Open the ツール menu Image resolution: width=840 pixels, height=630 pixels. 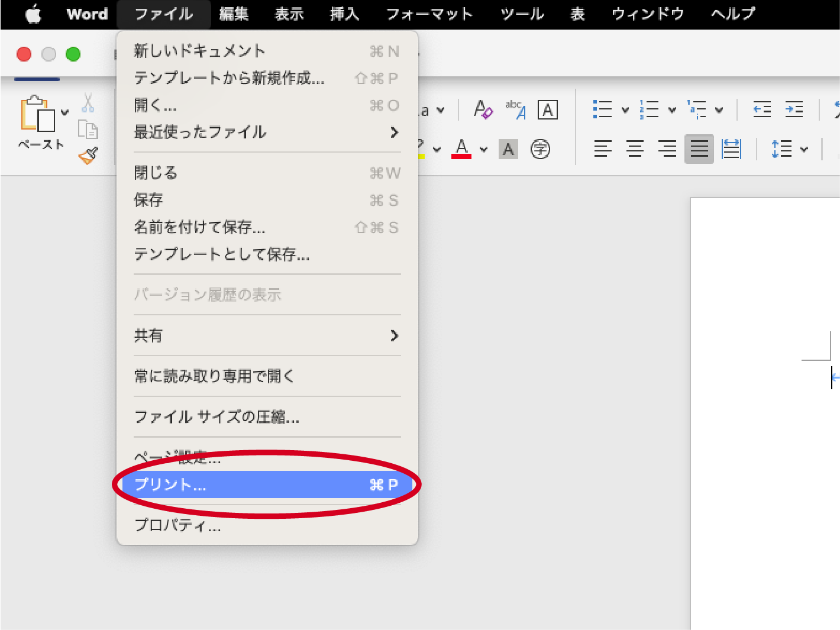[522, 14]
